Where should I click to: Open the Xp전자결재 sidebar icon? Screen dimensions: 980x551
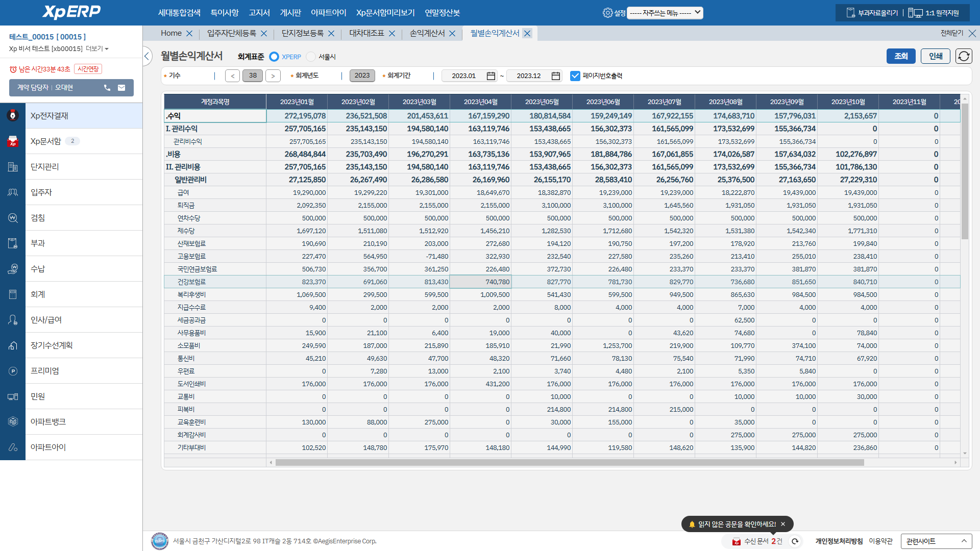click(x=13, y=116)
